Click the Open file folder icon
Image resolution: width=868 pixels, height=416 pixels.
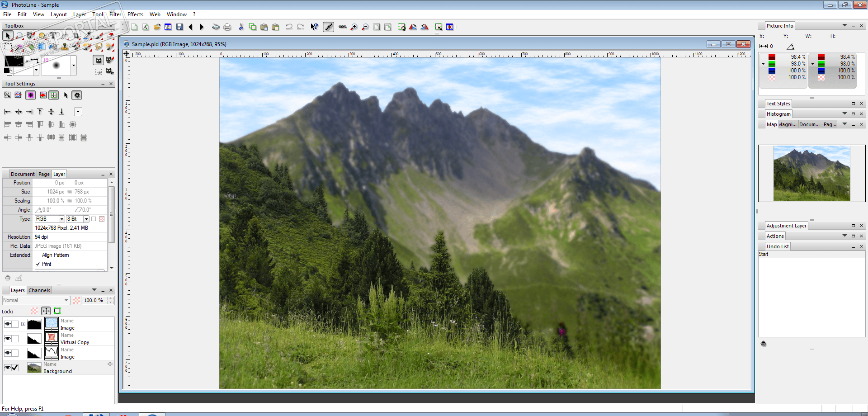click(157, 27)
